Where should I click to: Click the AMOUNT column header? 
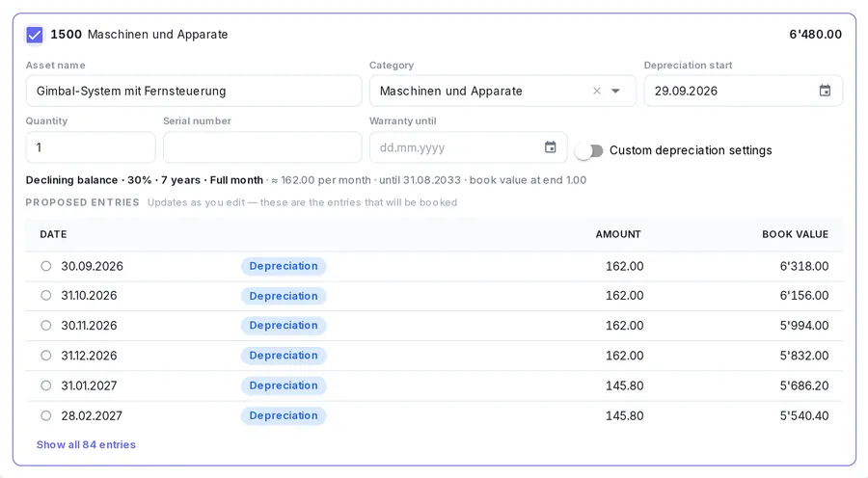click(618, 234)
